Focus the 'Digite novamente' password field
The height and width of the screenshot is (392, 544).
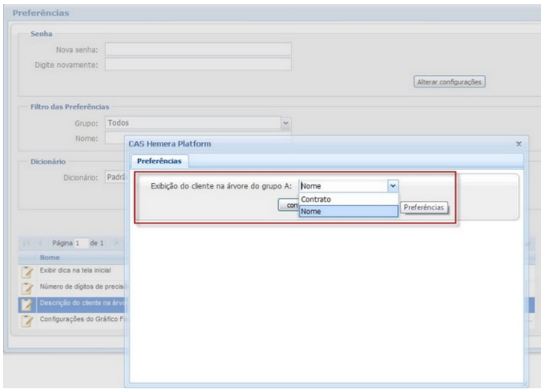pyautogui.click(x=198, y=64)
